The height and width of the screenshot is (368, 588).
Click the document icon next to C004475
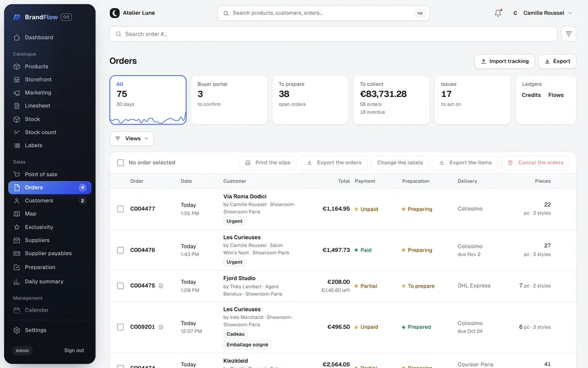click(x=161, y=286)
